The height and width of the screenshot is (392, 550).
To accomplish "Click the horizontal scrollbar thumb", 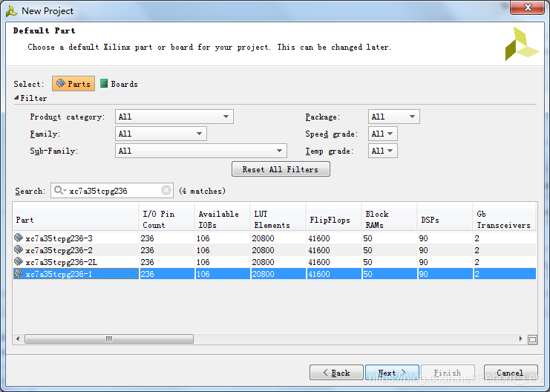I will [x=109, y=339].
